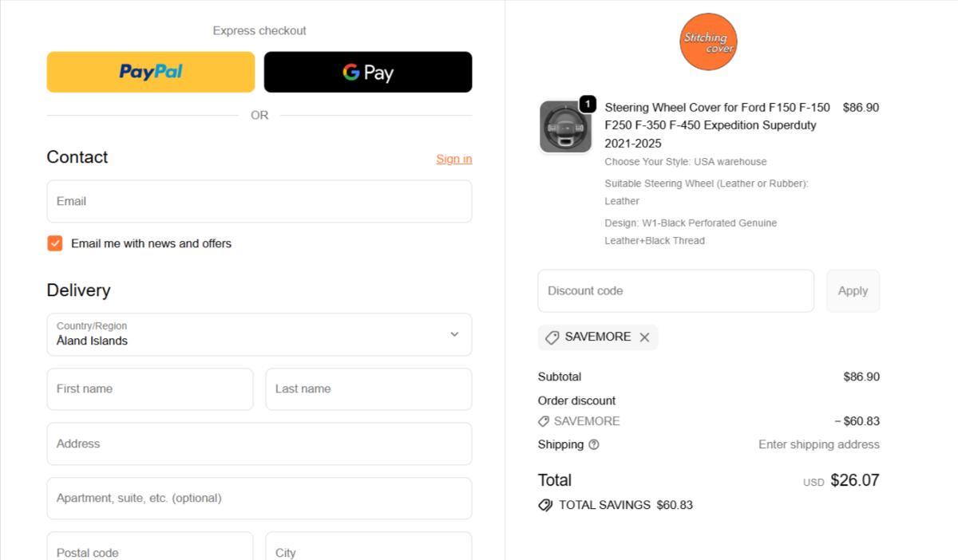This screenshot has height=560, width=958.
Task: Pay with PayPal express checkout
Action: point(151,73)
